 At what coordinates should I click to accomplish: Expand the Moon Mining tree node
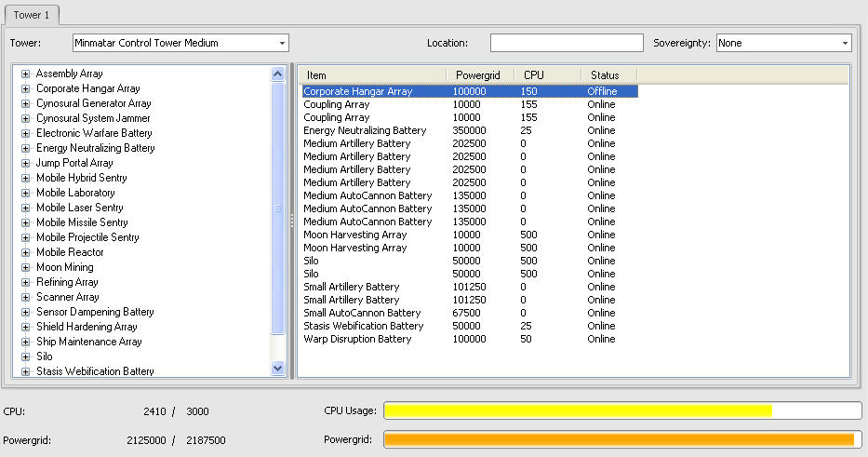point(26,267)
